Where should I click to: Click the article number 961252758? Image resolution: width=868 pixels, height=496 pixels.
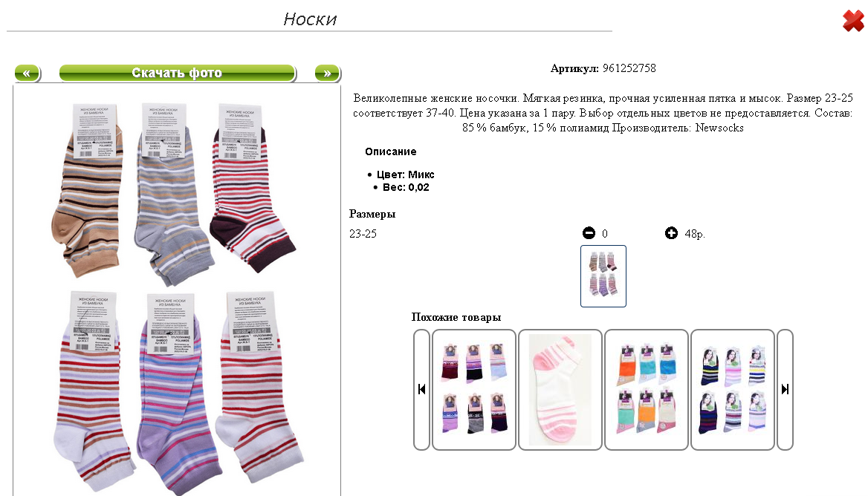coord(629,68)
